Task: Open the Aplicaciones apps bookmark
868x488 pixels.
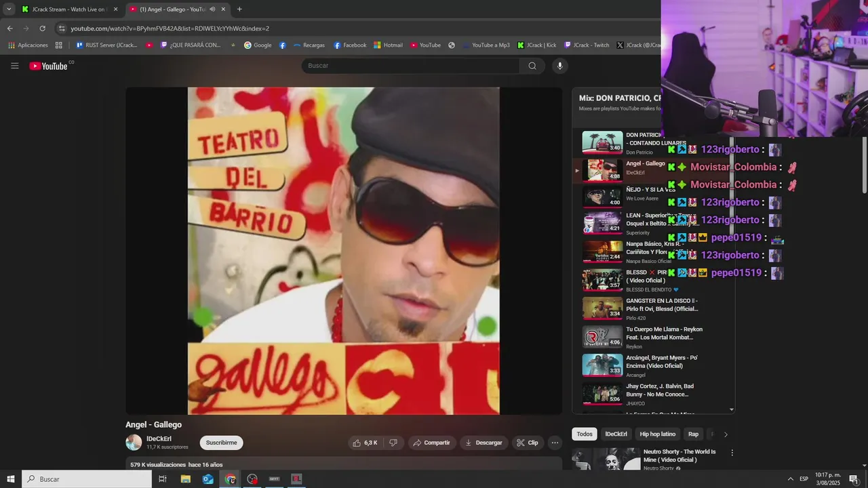Action: tap(28, 45)
